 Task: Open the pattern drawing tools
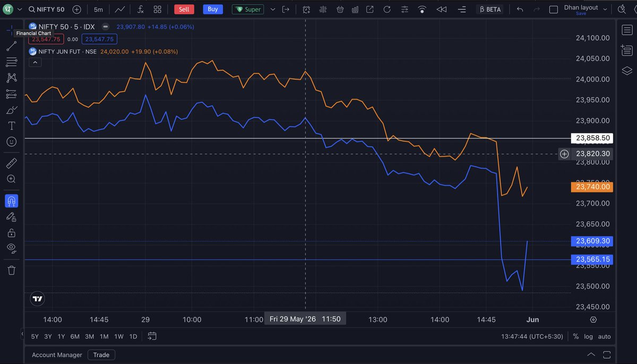click(11, 78)
